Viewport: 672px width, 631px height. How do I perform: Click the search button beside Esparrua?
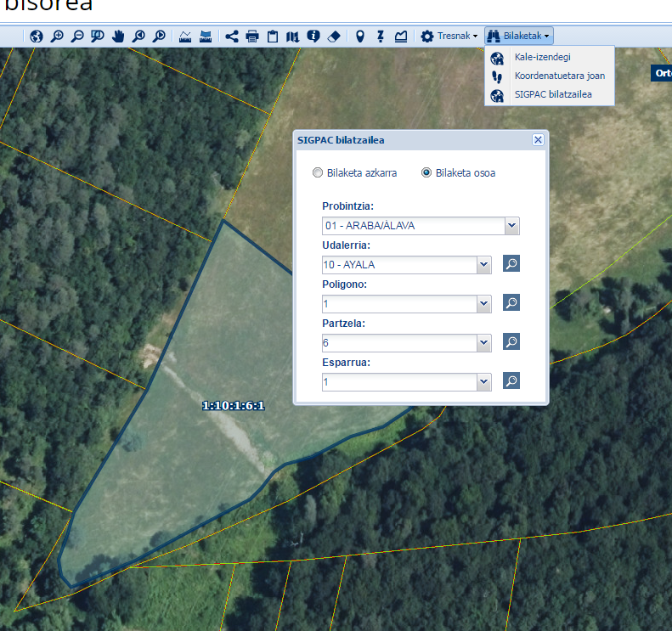pos(511,380)
